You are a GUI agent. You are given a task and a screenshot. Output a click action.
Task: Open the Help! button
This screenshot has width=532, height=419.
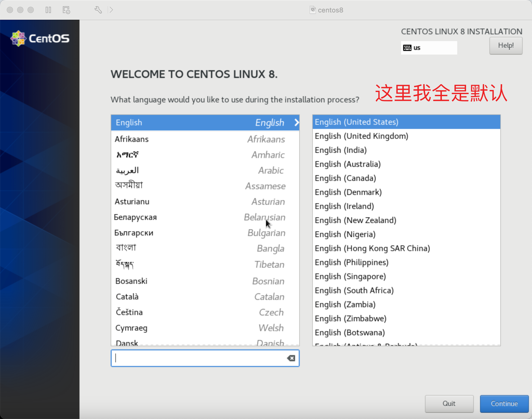pyautogui.click(x=506, y=45)
